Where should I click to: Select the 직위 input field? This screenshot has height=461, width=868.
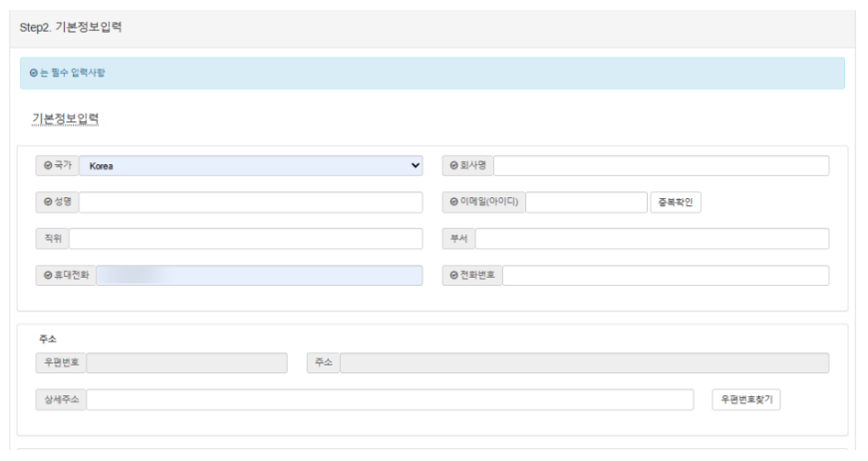pyautogui.click(x=246, y=239)
